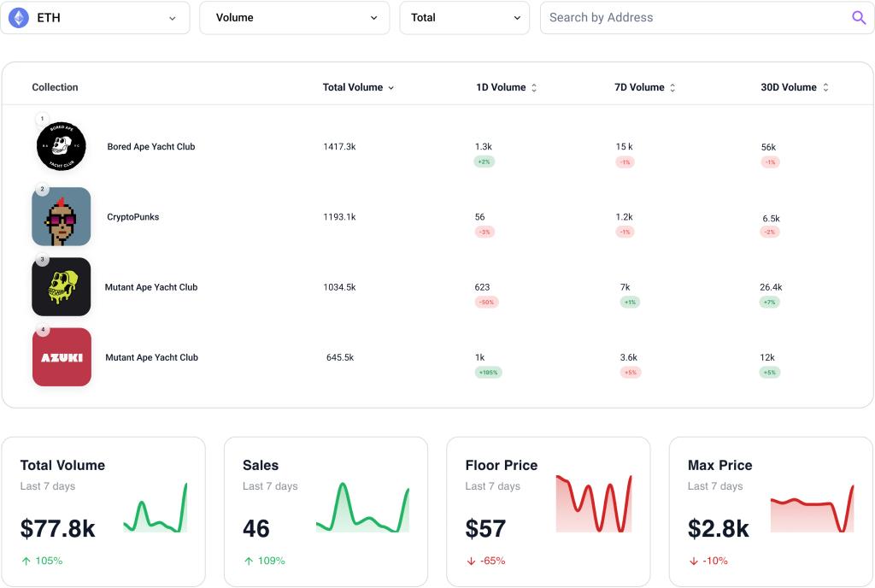
Task: Open the red AZUKI thumbnail
Action: (62, 357)
